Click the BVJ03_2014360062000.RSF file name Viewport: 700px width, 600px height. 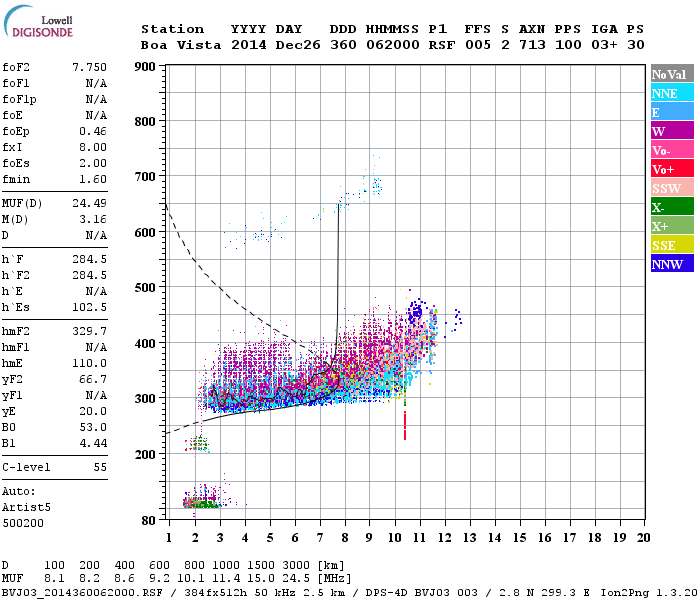[82, 592]
